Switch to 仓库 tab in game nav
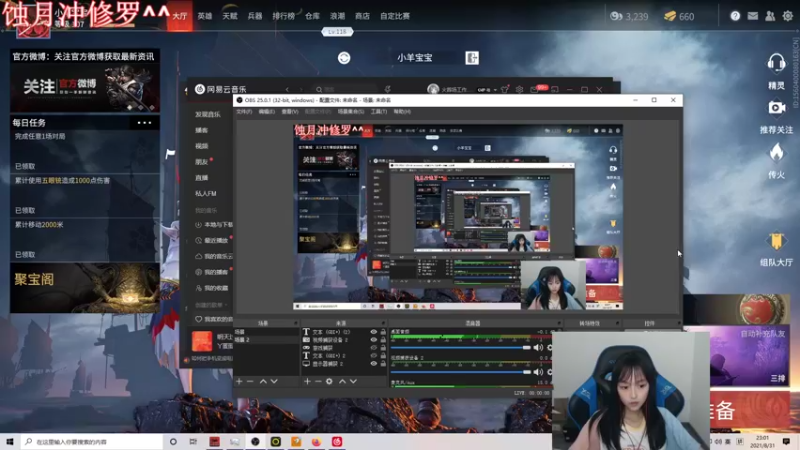800x450 pixels. (x=312, y=16)
